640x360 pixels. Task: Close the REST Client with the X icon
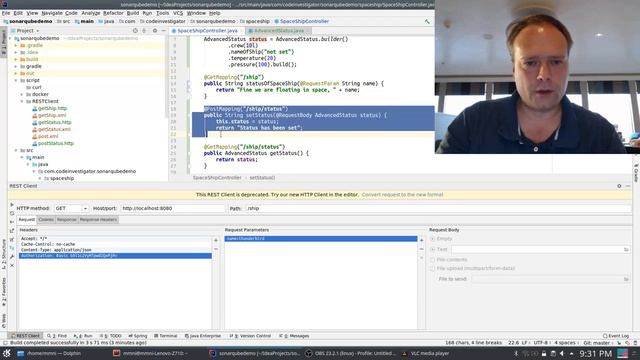point(12,265)
